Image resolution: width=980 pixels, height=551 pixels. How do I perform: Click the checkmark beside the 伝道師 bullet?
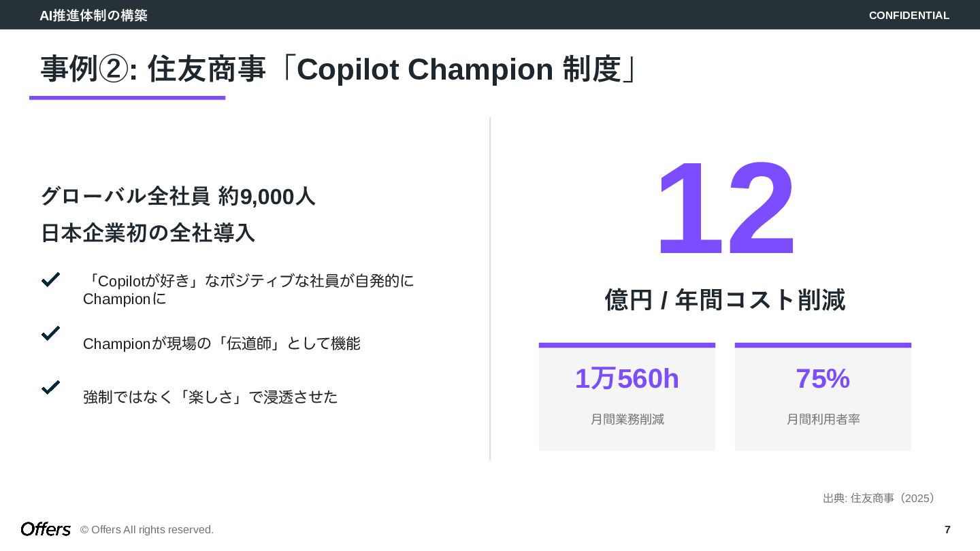pos(50,333)
